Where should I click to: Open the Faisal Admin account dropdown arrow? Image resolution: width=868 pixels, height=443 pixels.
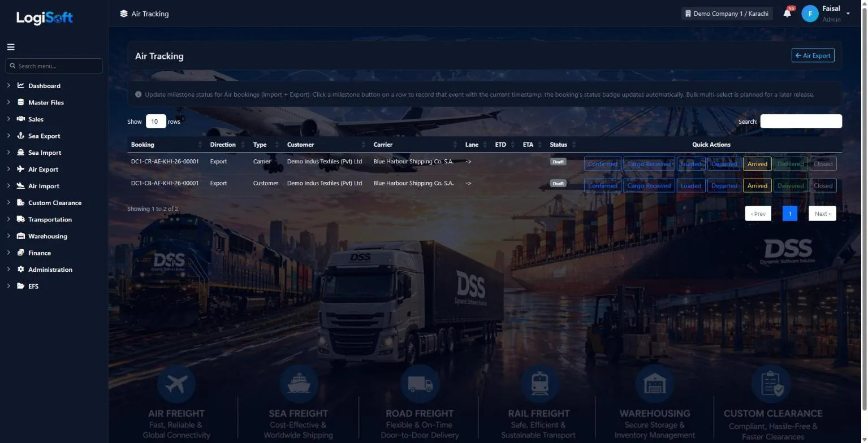click(x=848, y=14)
